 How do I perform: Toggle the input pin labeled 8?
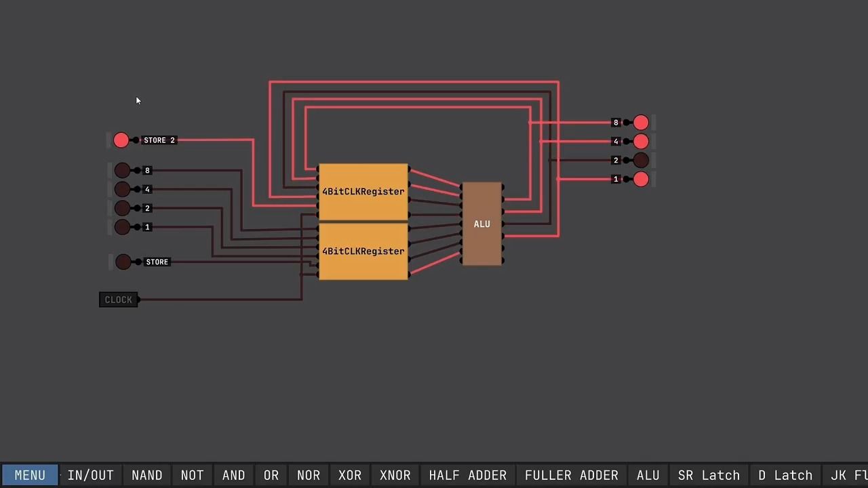pyautogui.click(x=122, y=170)
